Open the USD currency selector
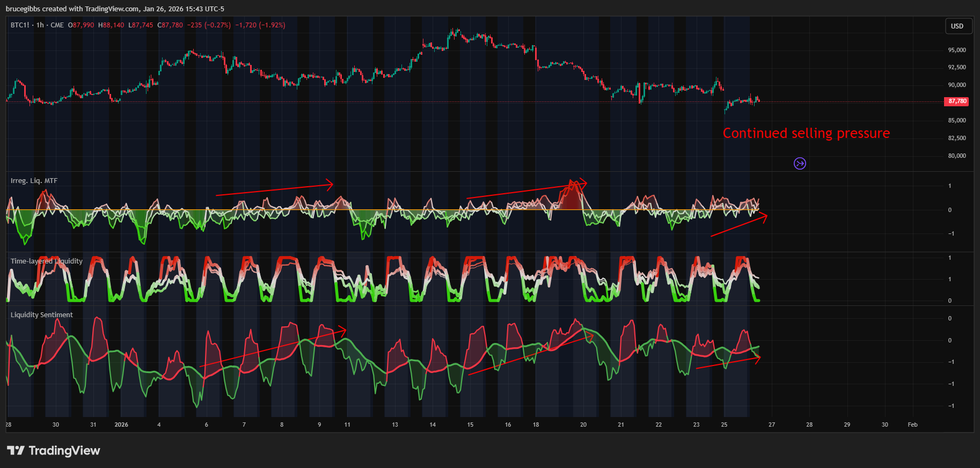 click(957, 26)
